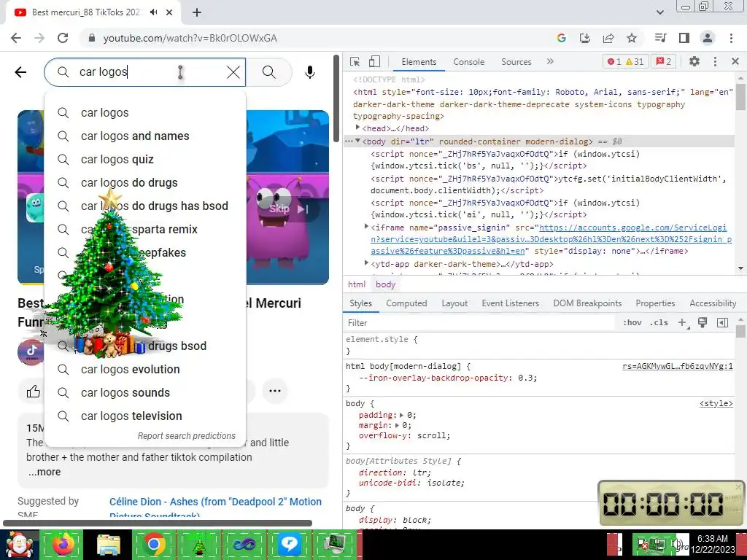Click the styles Filter input field
Screen dimensions: 747x560
pos(480,323)
